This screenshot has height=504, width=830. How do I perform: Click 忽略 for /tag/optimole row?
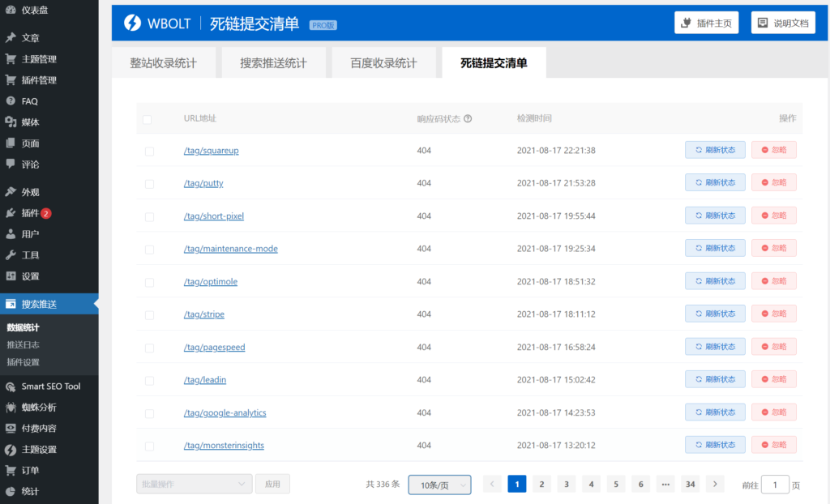(773, 281)
